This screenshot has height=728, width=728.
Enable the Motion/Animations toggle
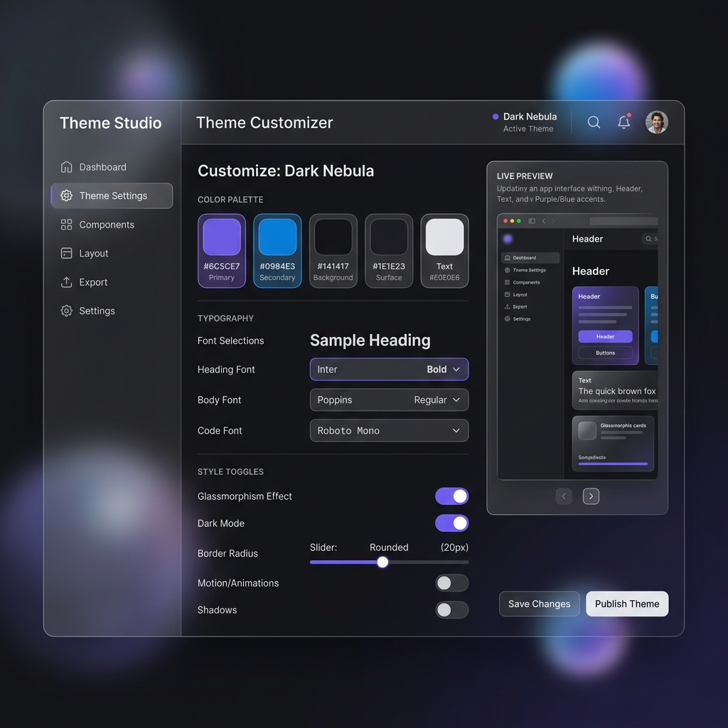coord(451,583)
